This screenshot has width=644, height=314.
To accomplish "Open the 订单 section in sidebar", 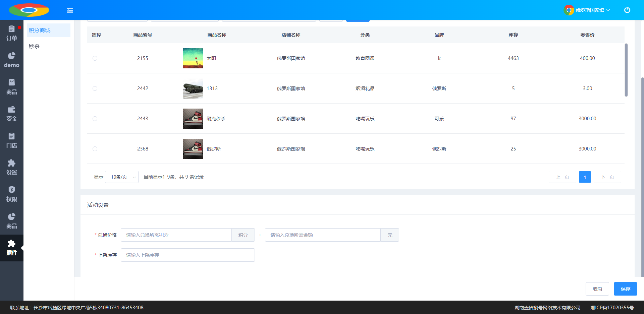I will pyautogui.click(x=12, y=34).
